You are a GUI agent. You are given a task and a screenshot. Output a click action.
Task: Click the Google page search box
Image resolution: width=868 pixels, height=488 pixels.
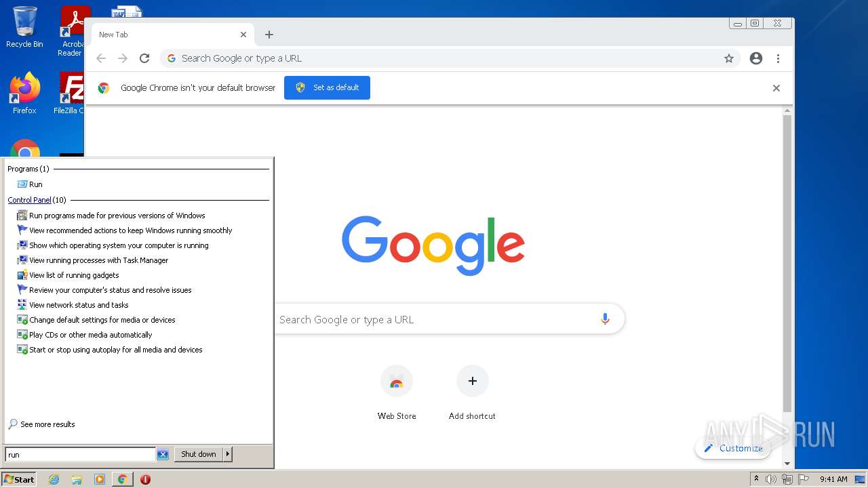pos(434,319)
